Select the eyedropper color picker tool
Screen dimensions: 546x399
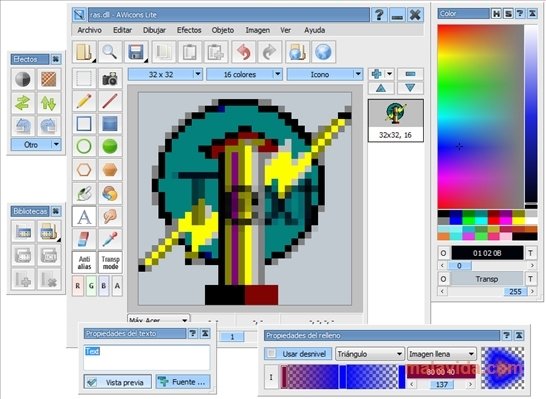110,240
